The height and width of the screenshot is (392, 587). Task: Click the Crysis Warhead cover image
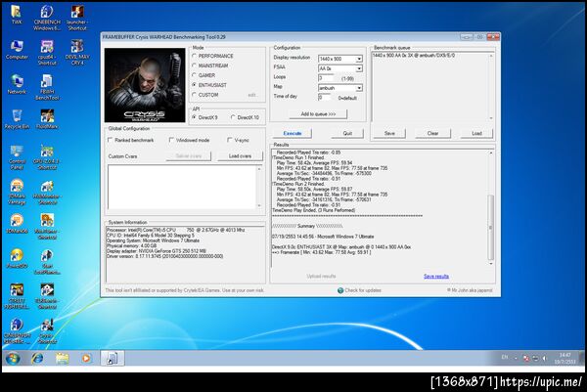145,85
